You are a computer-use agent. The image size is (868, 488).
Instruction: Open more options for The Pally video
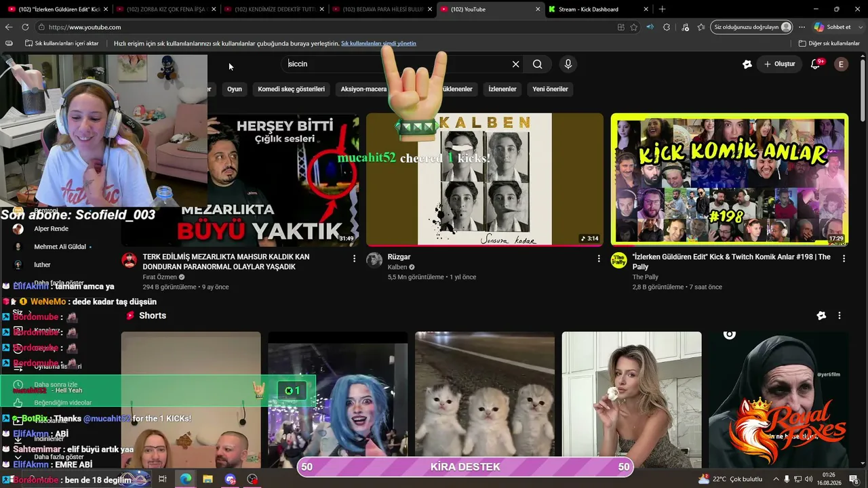[844, 258]
